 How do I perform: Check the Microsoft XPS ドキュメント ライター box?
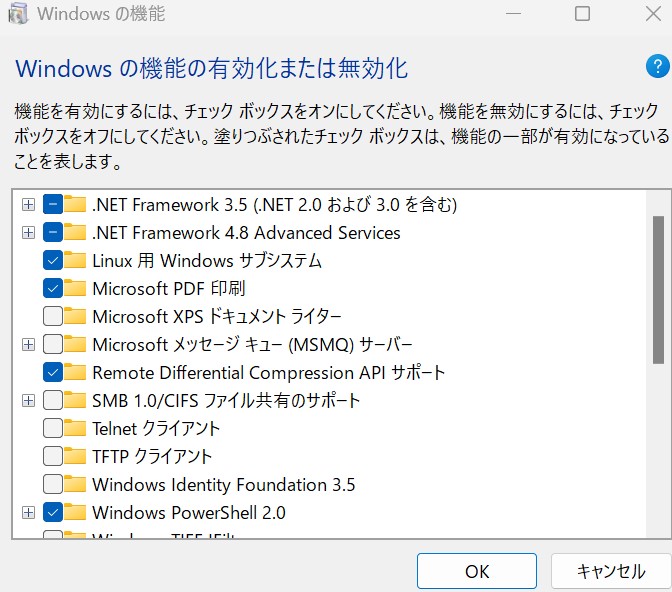[x=52, y=317]
